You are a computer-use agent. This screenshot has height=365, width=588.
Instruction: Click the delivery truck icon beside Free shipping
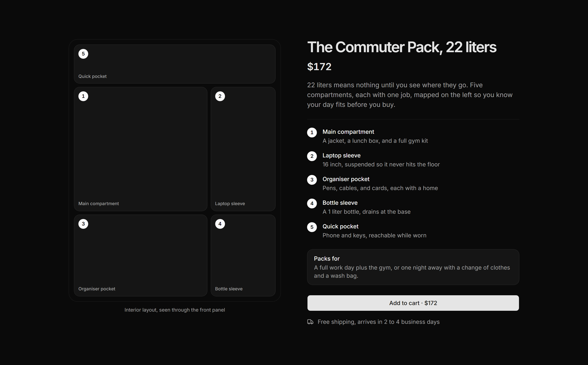(310, 322)
